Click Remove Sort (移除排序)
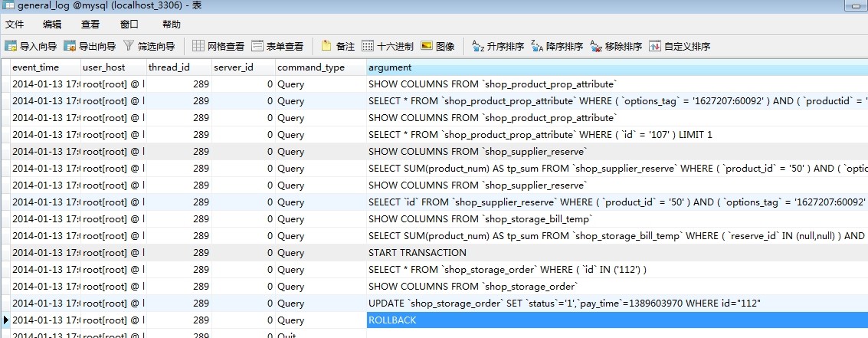The image size is (868, 338). (596, 46)
